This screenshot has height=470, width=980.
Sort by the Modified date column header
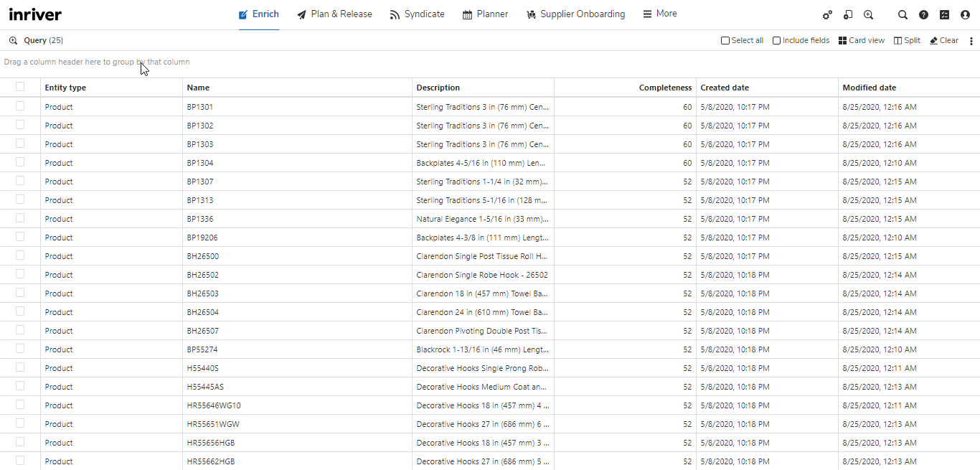(x=909, y=88)
